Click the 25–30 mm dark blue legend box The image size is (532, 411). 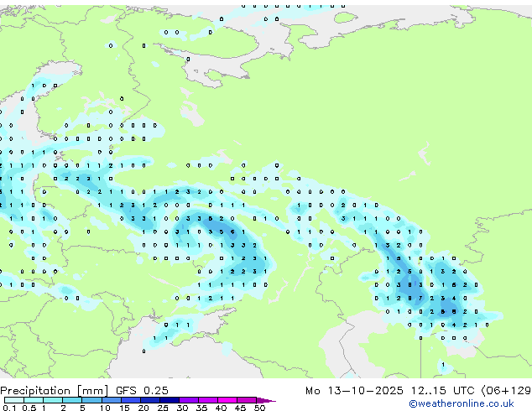click(170, 400)
